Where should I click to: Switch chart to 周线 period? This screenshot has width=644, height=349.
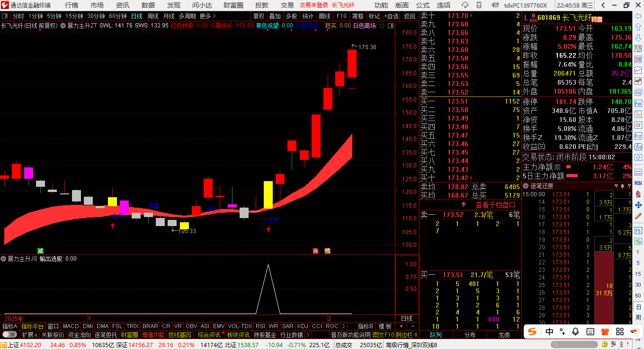tap(153, 16)
